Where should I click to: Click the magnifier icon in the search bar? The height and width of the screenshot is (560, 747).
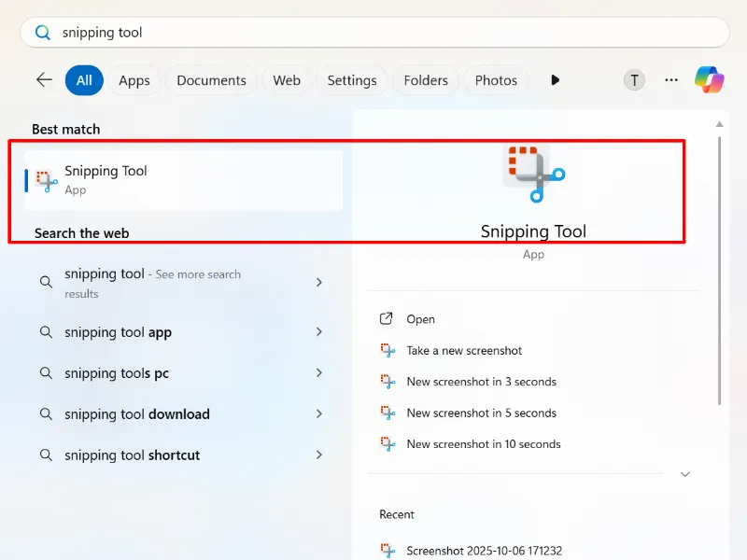[x=43, y=32]
